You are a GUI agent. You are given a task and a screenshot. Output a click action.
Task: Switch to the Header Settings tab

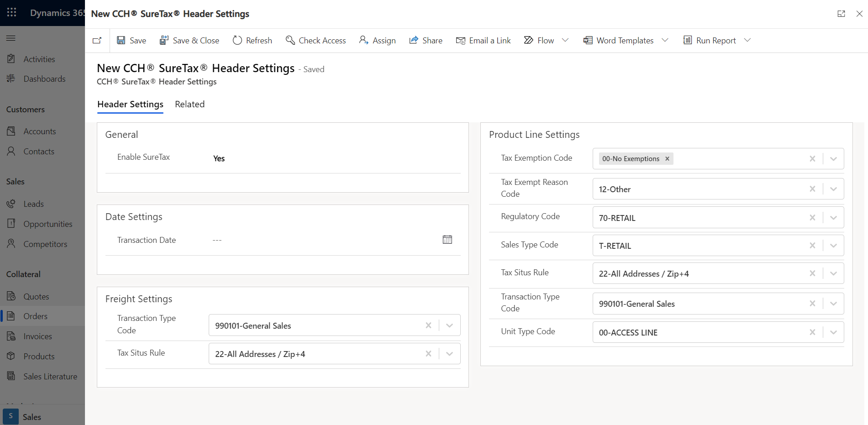tap(130, 105)
